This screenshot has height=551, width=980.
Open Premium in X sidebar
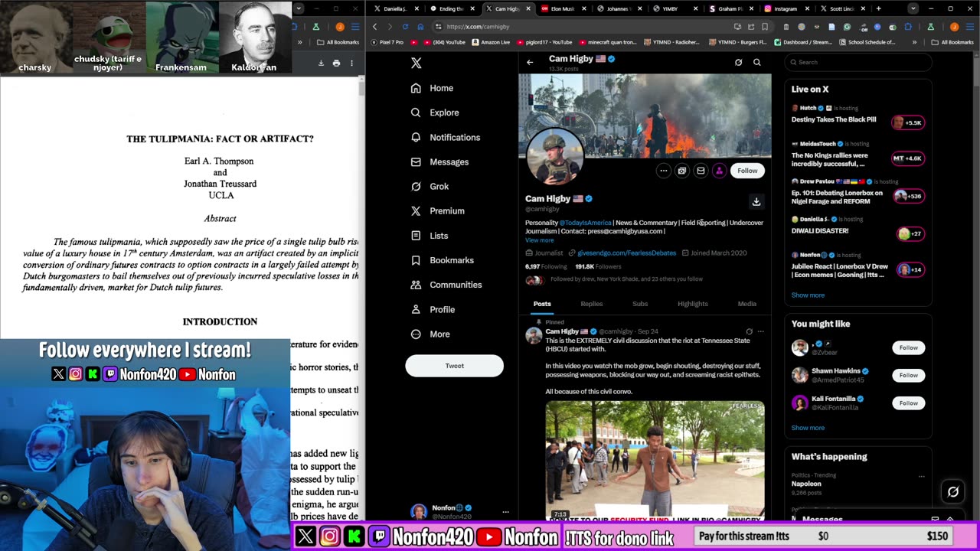437,210
